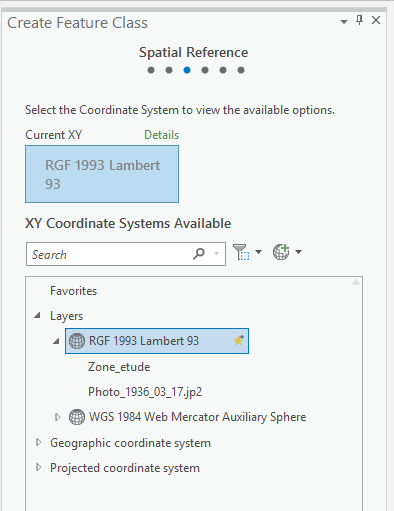Click the search magnifier icon

[x=199, y=254]
